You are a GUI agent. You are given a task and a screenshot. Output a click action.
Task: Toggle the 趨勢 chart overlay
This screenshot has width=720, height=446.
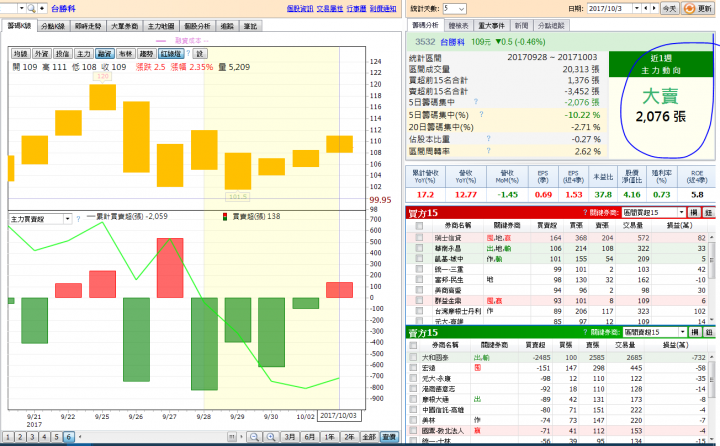pos(146,54)
